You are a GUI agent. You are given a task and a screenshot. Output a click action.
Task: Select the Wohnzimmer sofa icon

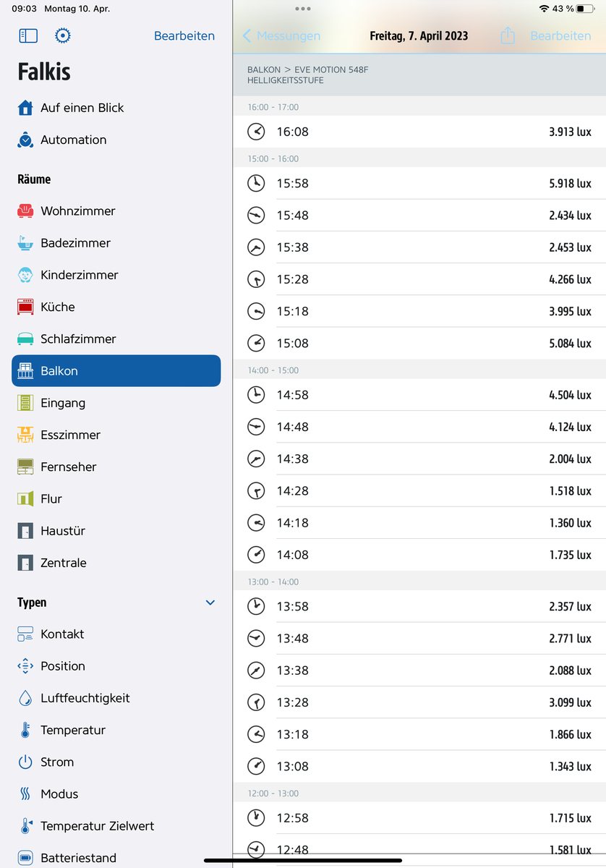tap(25, 211)
